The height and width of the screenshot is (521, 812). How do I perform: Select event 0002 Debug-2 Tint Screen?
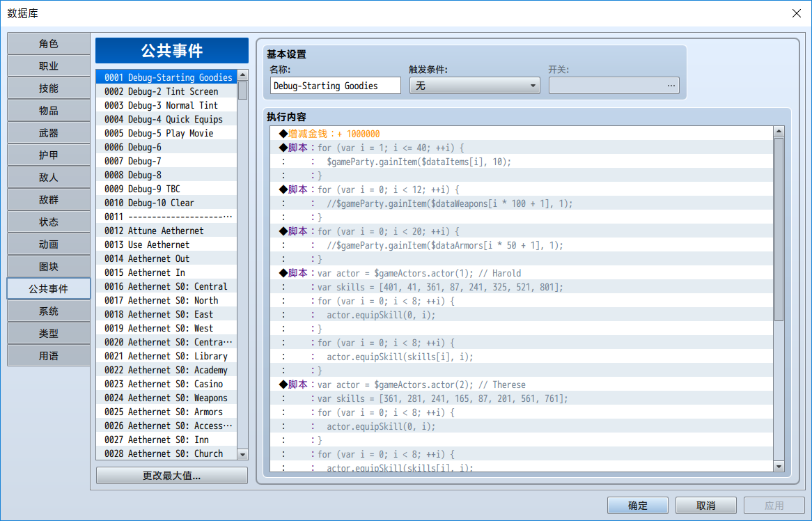[x=166, y=91]
